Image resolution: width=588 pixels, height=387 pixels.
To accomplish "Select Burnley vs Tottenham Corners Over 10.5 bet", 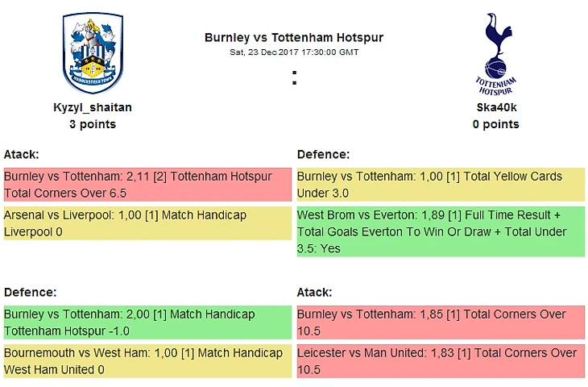I will pos(441,322).
